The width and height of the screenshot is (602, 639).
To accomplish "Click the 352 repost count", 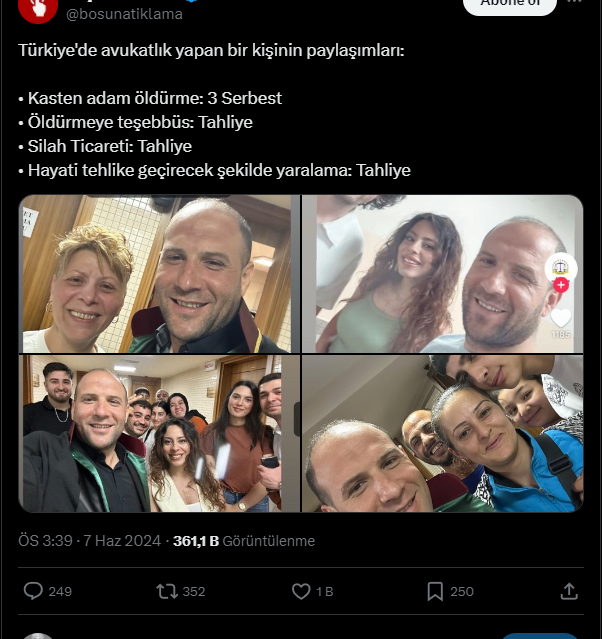I will (x=194, y=591).
